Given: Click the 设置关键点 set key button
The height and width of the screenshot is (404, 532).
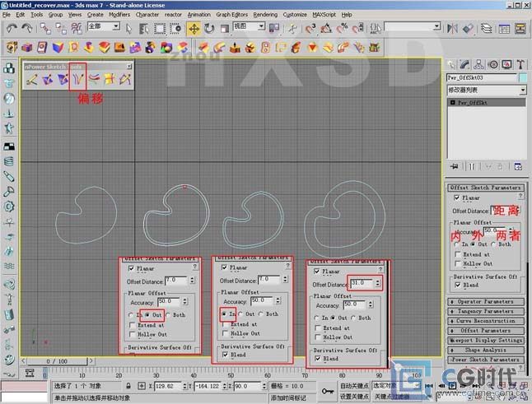Looking at the screenshot, I should (355, 397).
